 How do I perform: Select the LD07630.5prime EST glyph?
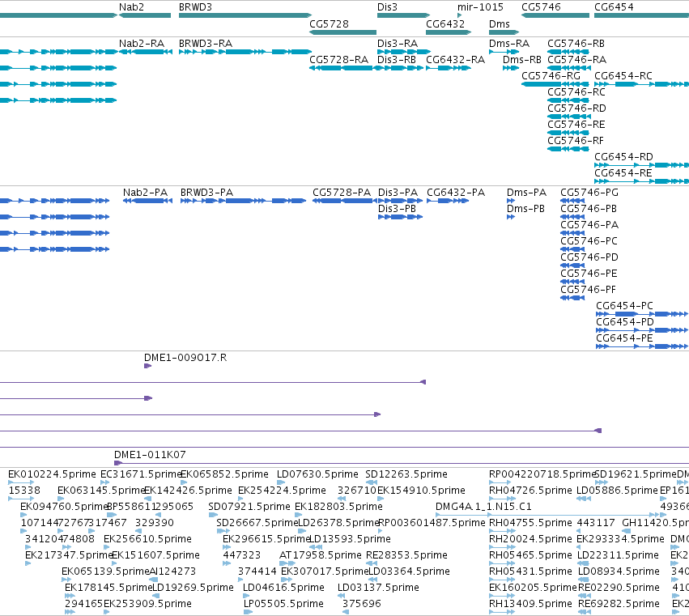281,482
